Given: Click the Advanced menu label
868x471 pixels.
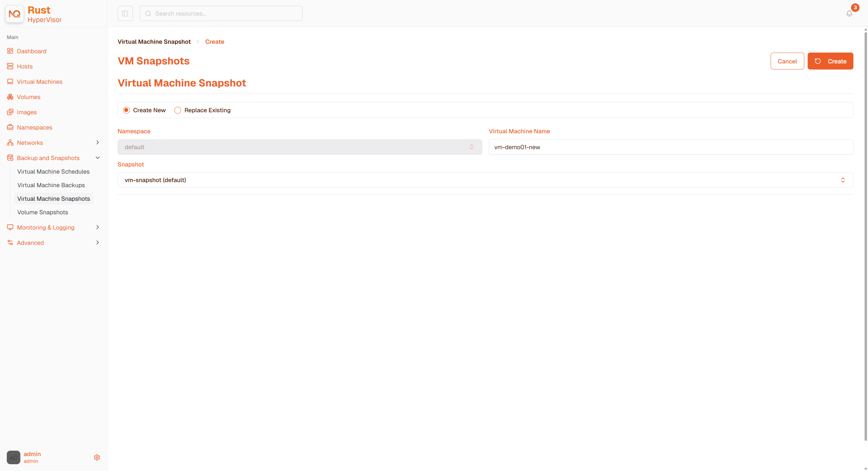Looking at the screenshot, I should coord(30,243).
